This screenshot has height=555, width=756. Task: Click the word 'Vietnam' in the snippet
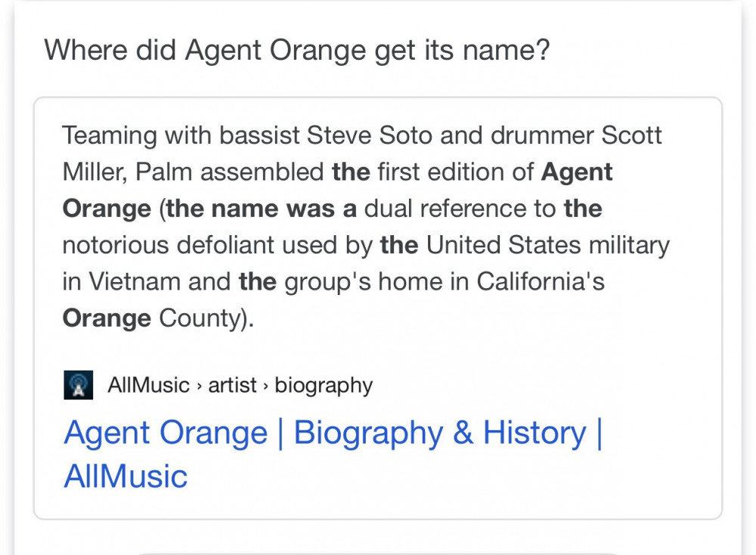coord(135,281)
